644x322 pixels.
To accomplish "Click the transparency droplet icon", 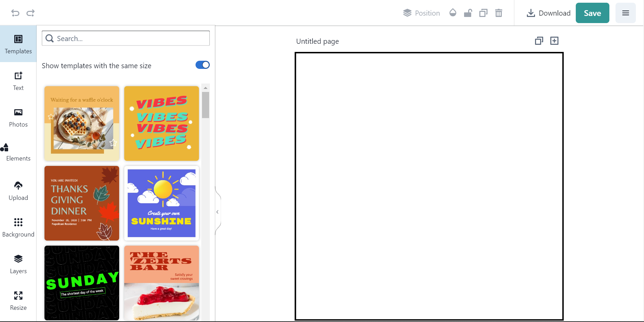I will [x=453, y=13].
